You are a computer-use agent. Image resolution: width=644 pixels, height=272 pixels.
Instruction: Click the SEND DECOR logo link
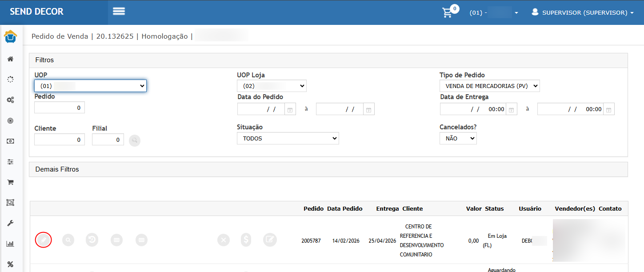[37, 12]
